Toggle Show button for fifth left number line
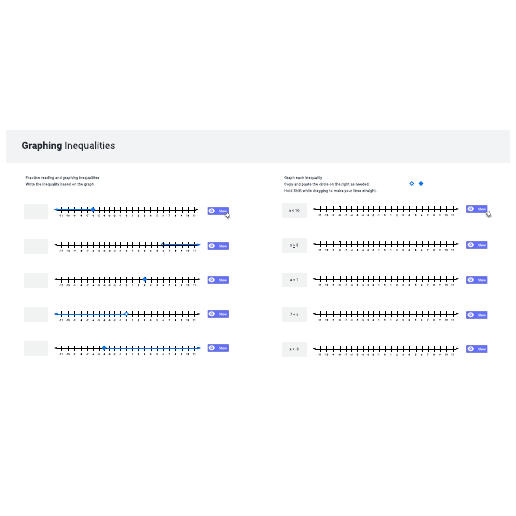516x516 pixels. click(218, 348)
